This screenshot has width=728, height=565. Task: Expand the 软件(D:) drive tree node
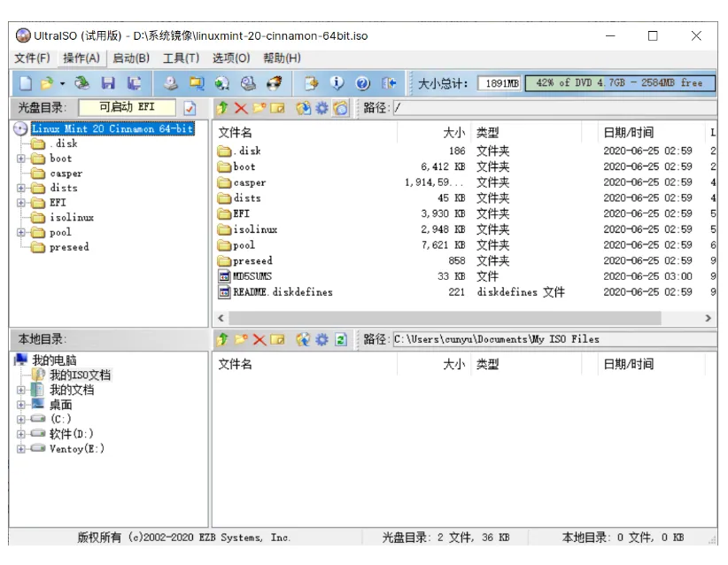click(21, 434)
